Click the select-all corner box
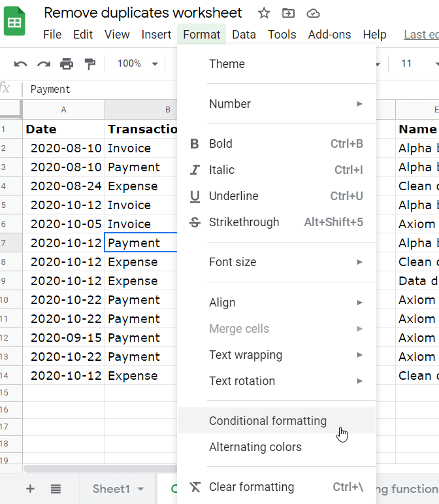 click(11, 110)
